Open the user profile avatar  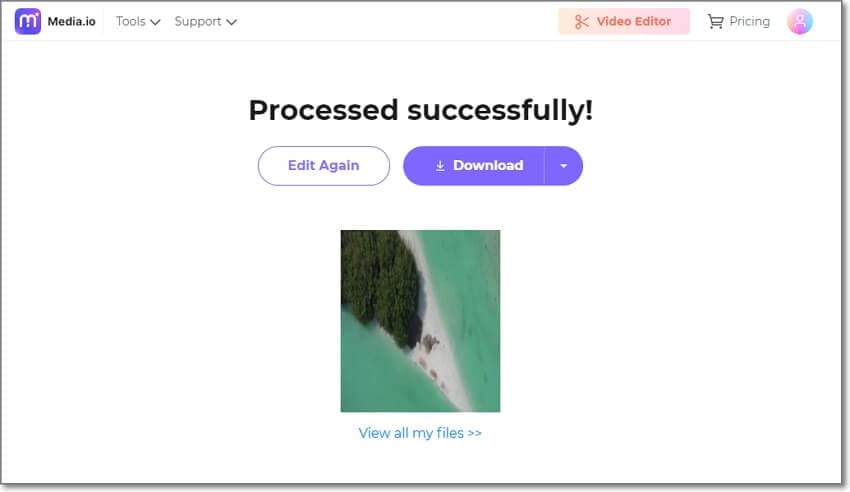(800, 22)
